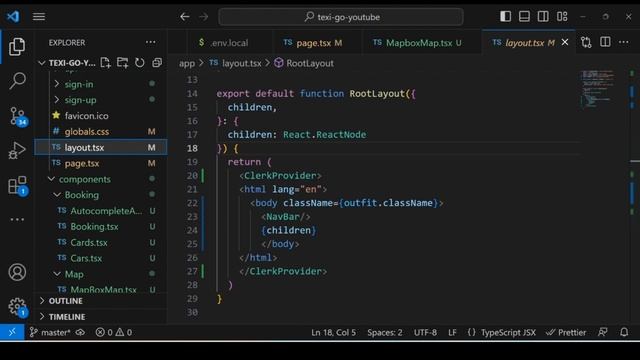This screenshot has height=360, width=640.
Task: Go forward with the right arrow
Action: click(x=203, y=17)
